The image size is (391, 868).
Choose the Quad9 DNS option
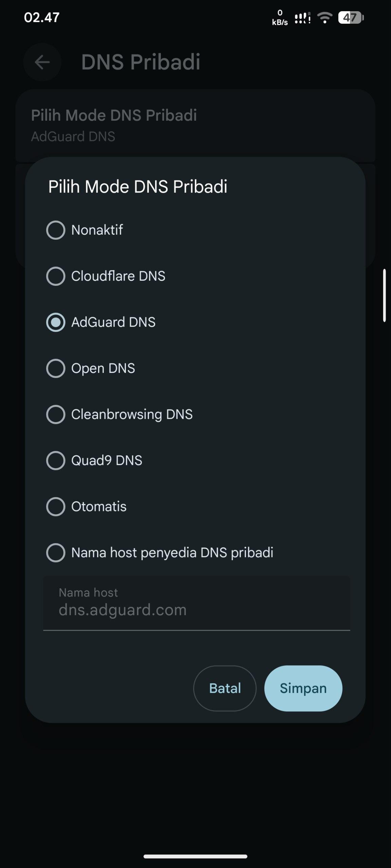(56, 461)
